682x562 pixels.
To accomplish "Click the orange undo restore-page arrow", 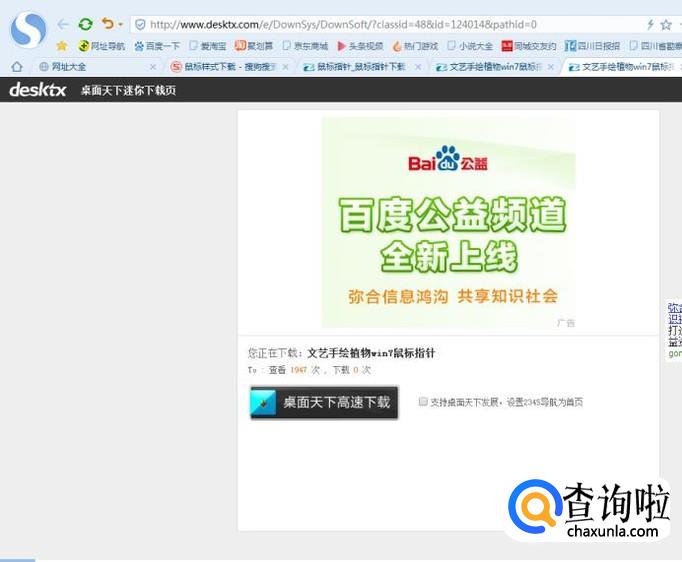I will coord(107,23).
